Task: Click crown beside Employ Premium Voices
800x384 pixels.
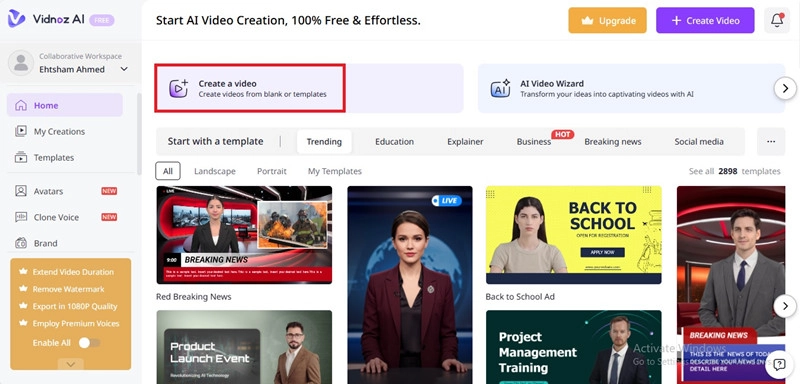Action: (22, 323)
